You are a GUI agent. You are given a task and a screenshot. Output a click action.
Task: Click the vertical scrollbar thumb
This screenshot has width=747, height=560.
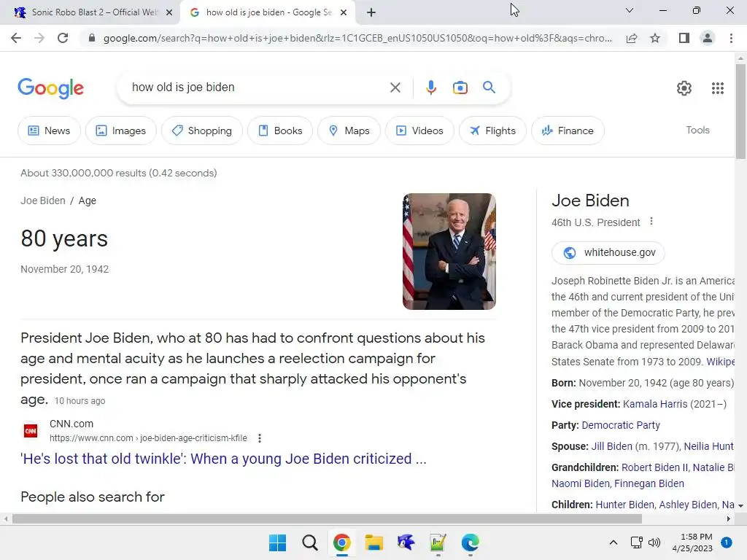click(x=740, y=112)
